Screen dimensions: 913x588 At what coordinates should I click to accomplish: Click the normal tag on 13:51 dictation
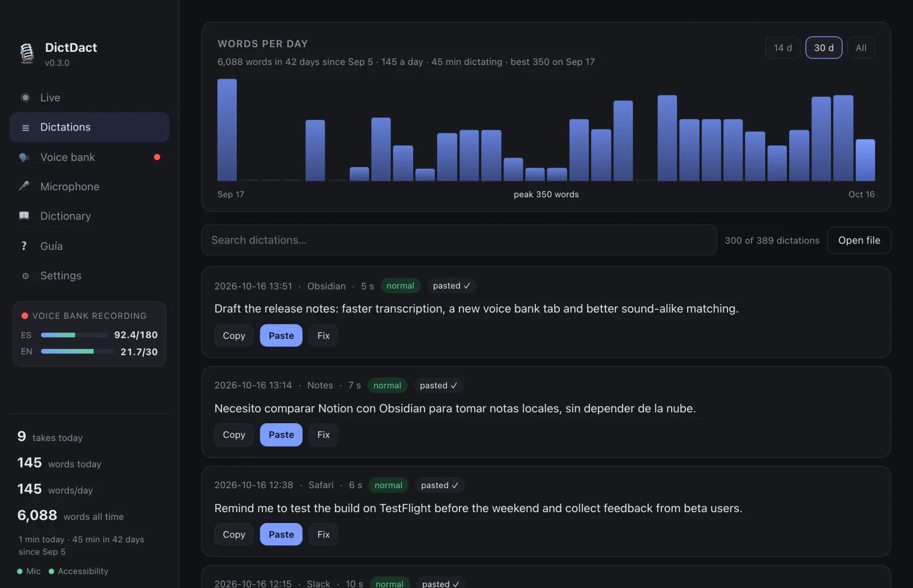click(x=400, y=286)
